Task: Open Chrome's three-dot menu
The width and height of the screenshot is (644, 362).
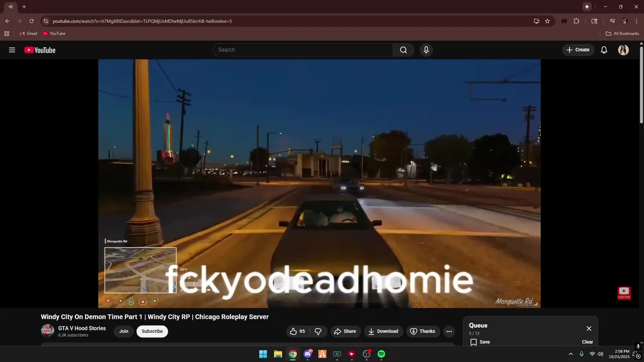Action: pyautogui.click(x=636, y=21)
